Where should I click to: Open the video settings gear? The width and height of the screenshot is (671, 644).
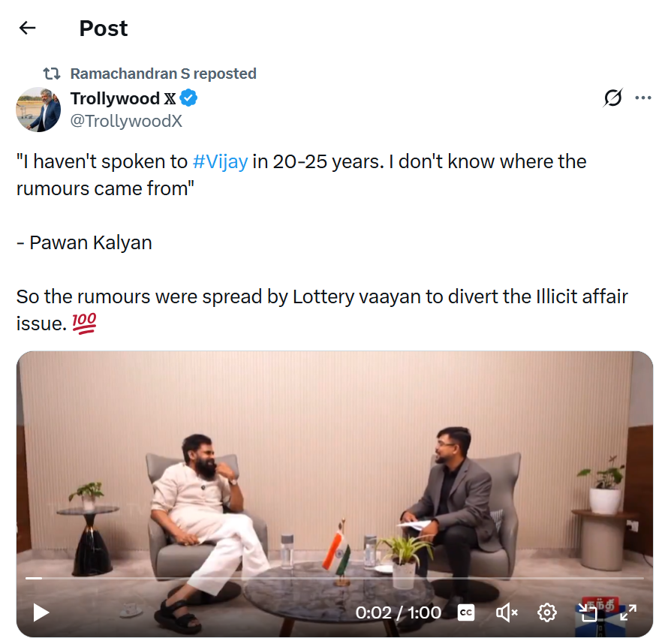point(546,612)
